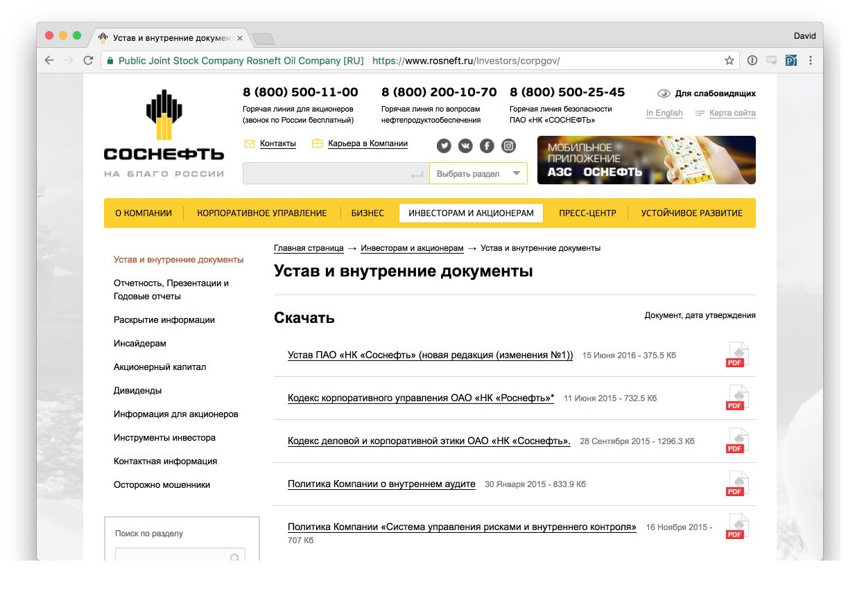The height and width of the screenshot is (616, 864).
Task: Open Осторожно мошенники sidebar item
Action: pos(162,485)
